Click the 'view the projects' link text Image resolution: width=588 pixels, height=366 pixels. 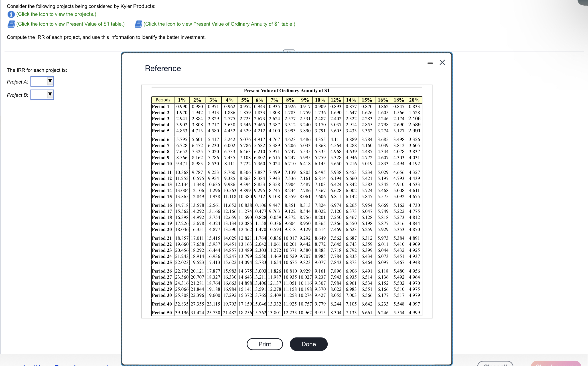click(x=56, y=14)
